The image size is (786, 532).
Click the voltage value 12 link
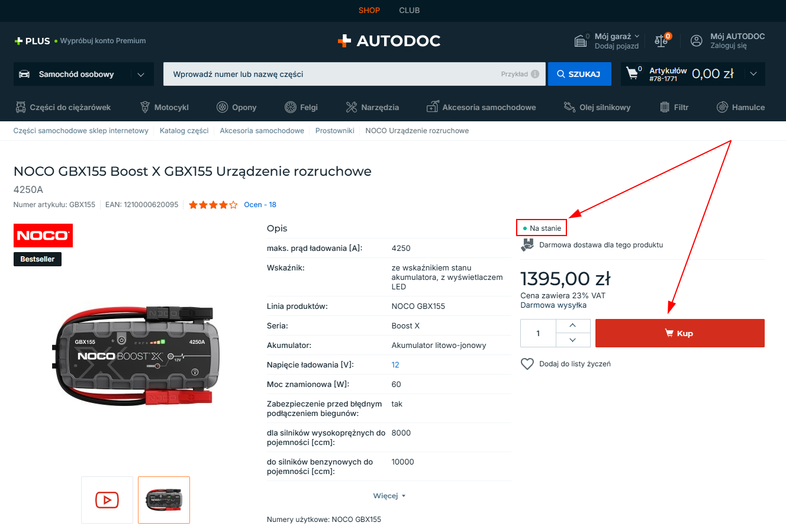(395, 365)
